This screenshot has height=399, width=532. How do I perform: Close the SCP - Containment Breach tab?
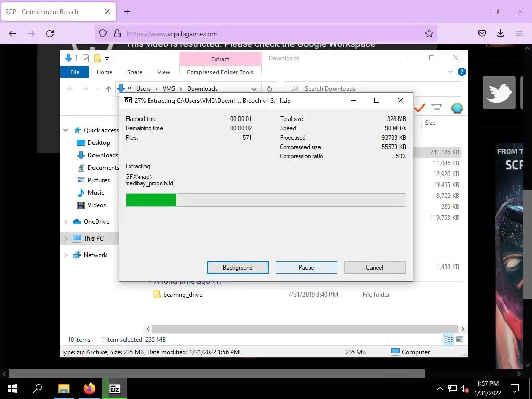tap(108, 11)
